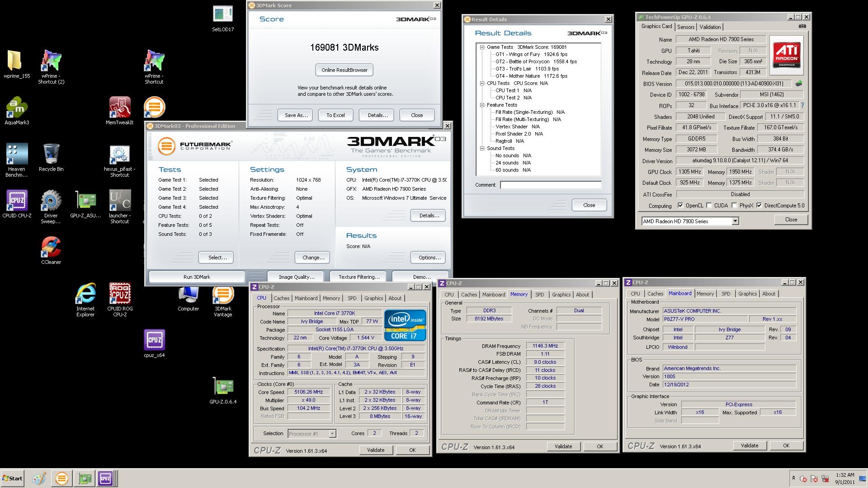Click the CPU-Z taskbar icon
Screen dimensions: 868x488
pyautogui.click(x=105, y=479)
